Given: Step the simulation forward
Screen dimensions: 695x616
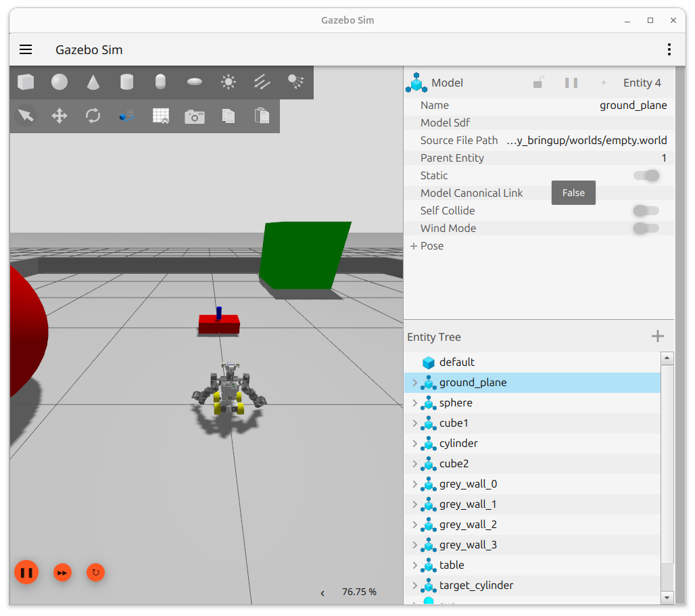Looking at the screenshot, I should (x=62, y=573).
